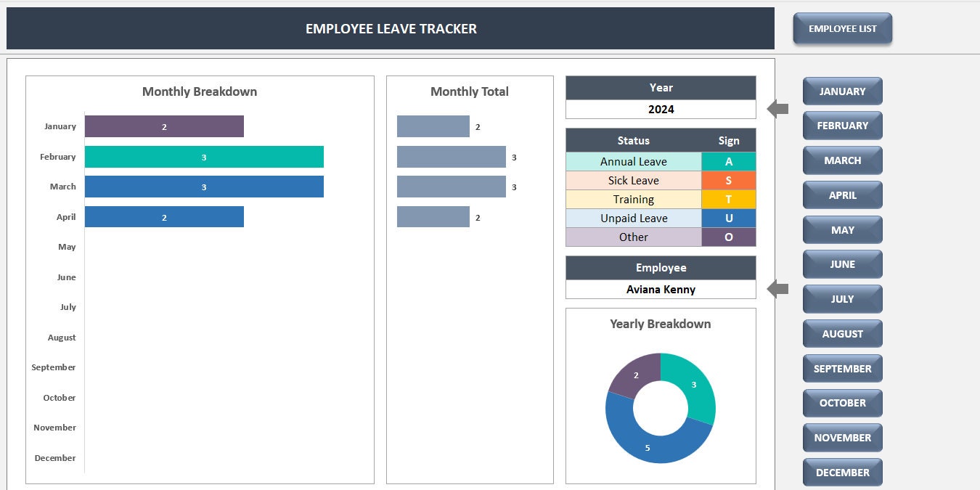Image resolution: width=980 pixels, height=490 pixels.
Task: Click the 'S' Sick Leave sign badge
Action: click(729, 180)
